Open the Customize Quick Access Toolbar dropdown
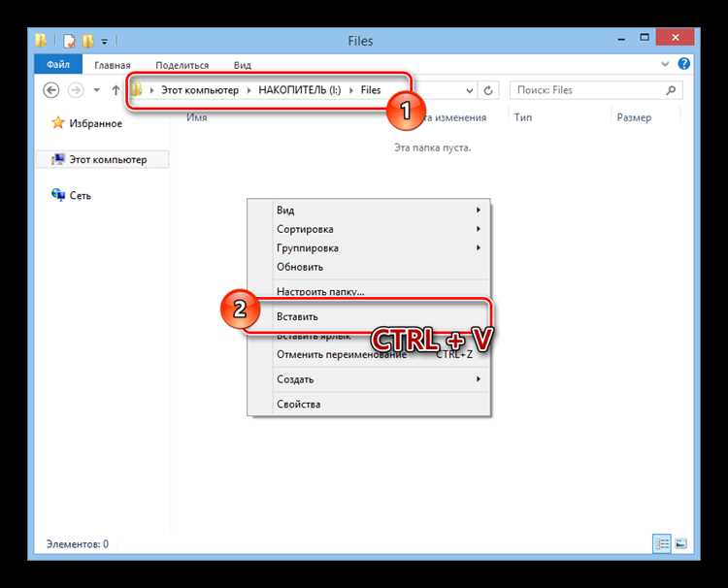Viewport: 728px width, 588px height. point(105,42)
